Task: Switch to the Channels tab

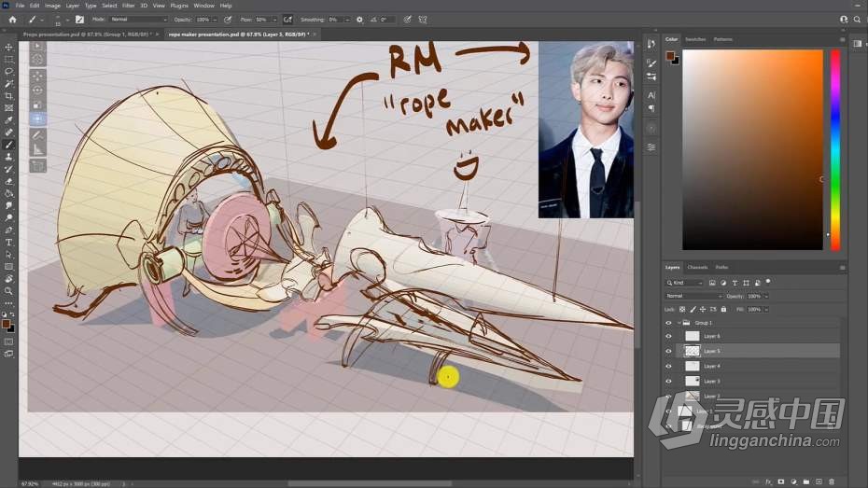Action: [697, 267]
